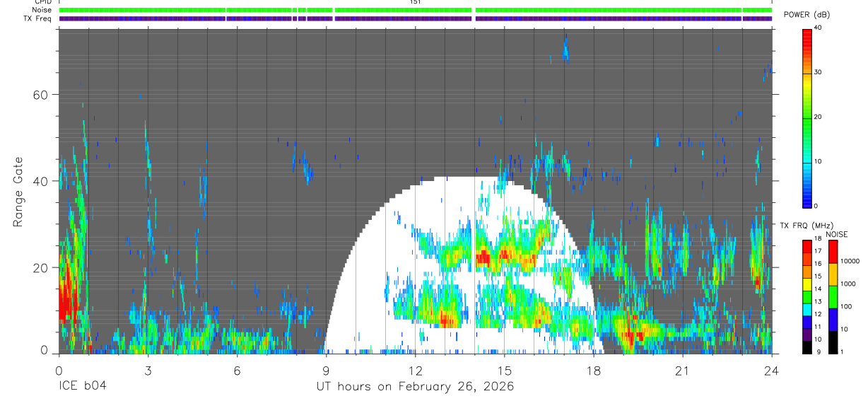Image resolution: width=868 pixels, height=401 pixels.
Task: Click the 24 tick on the UT hours axis
Action: pos(771,371)
